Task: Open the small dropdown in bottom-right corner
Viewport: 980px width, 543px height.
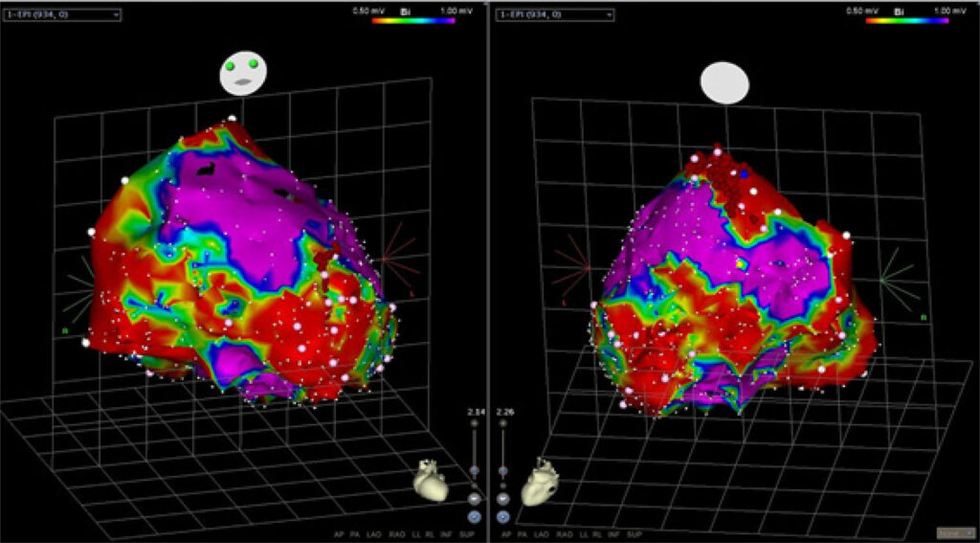Action: click(954, 533)
